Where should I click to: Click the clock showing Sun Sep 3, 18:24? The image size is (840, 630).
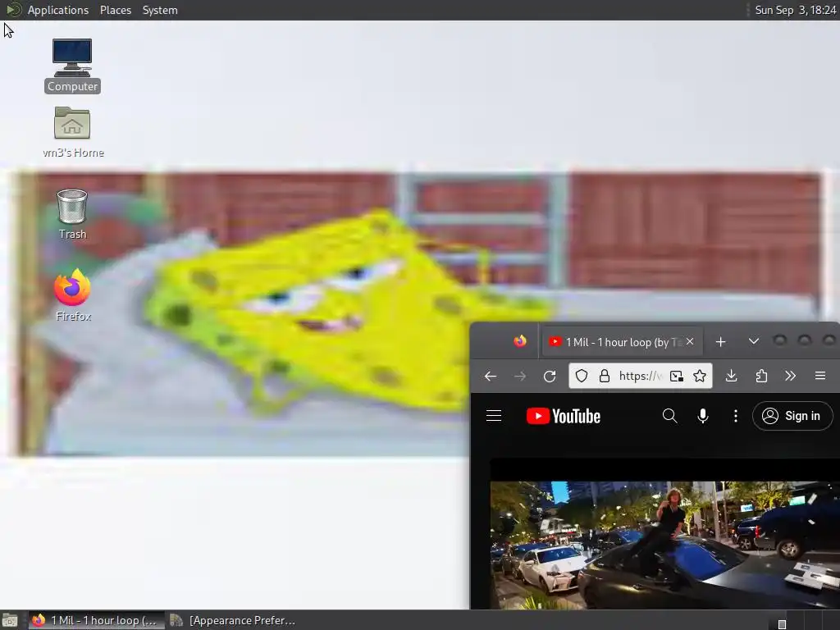point(795,10)
